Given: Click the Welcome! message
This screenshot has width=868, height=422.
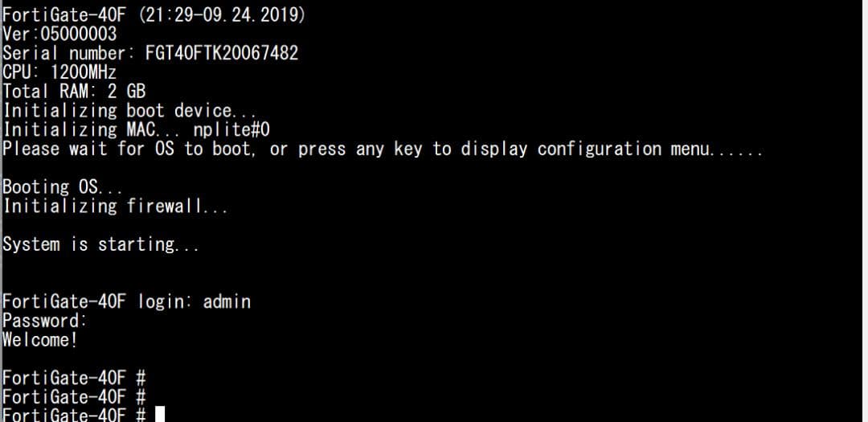Looking at the screenshot, I should click(x=40, y=339).
